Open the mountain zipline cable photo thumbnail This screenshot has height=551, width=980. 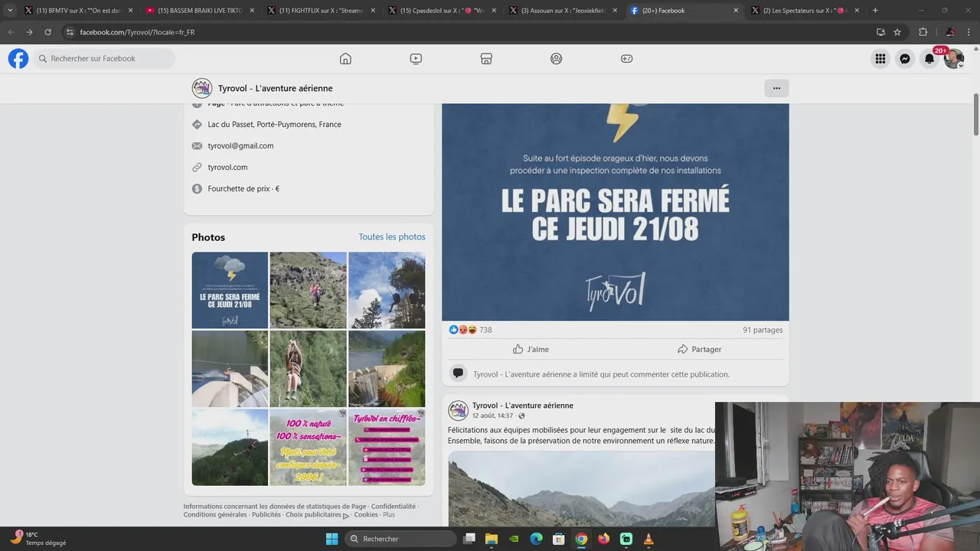click(x=230, y=448)
